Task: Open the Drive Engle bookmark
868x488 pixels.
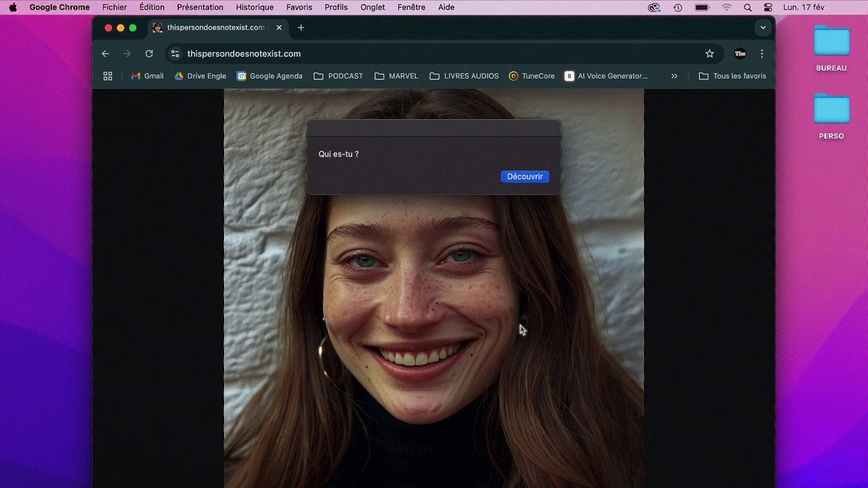Action: coord(200,76)
